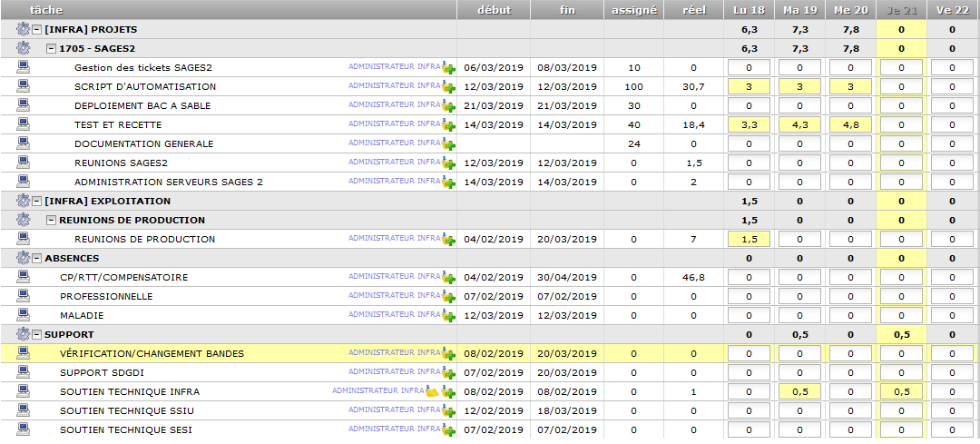Collapse the SUPPORT group
Viewport: 980px width, 444px height.
36,334
